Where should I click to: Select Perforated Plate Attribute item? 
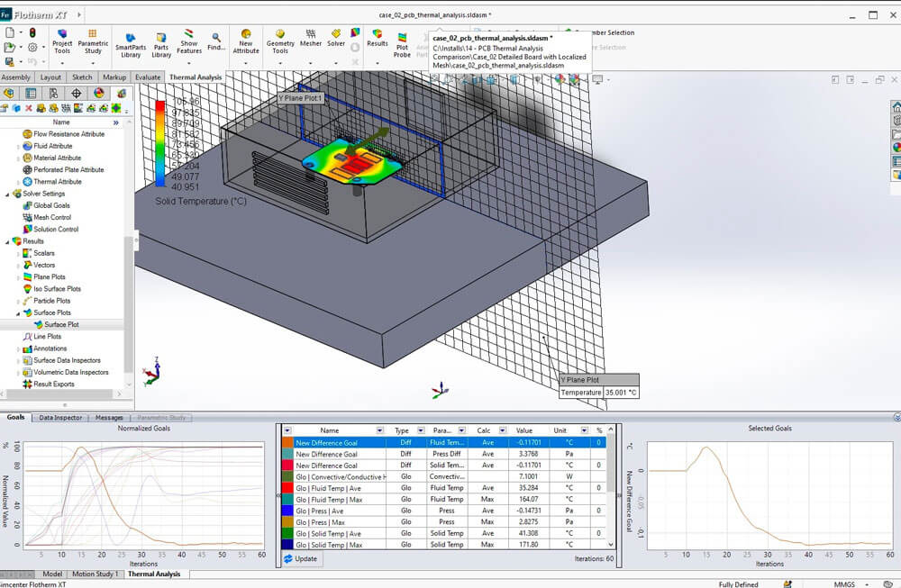click(63, 169)
